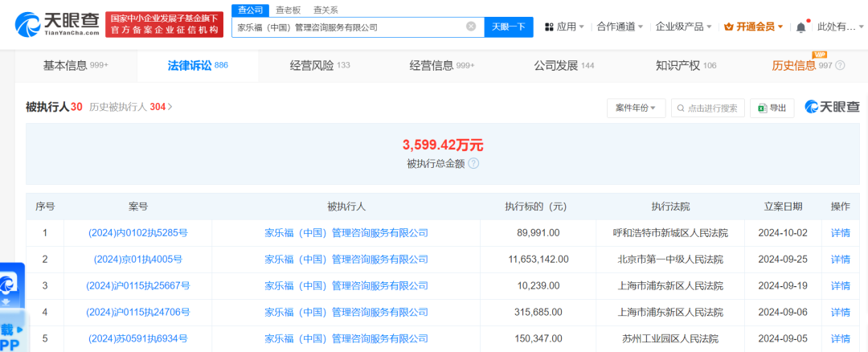Click the 导出 export button
This screenshot has height=352, width=868.
pyautogui.click(x=772, y=108)
